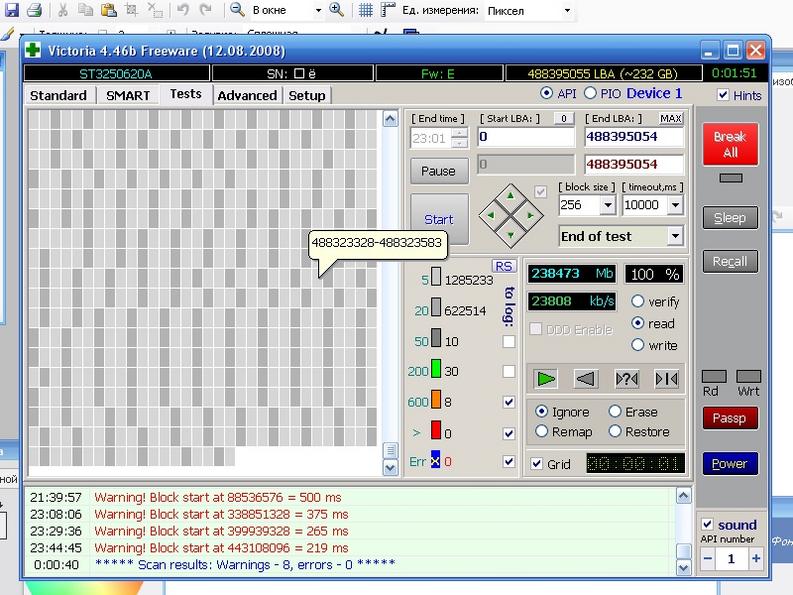
Task: Select the PIO mode radio button
Action: (590, 93)
